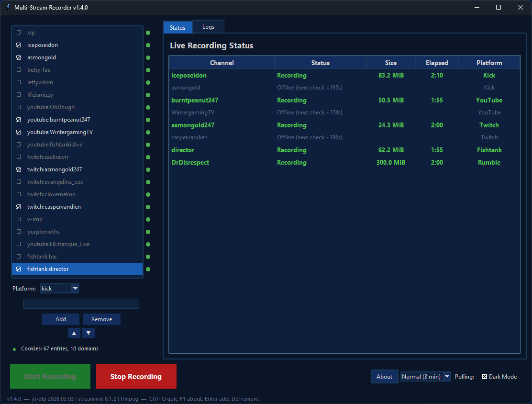This screenshot has width=532, height=404.
Task: Uncheck the iceposeidon channel checkbox
Action: (19, 45)
